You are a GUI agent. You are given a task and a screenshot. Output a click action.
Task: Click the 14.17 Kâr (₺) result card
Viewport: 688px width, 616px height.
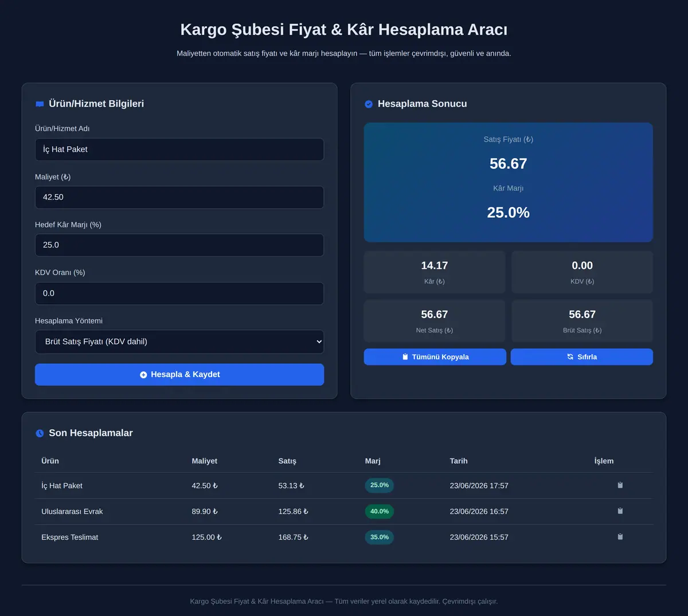coord(435,272)
